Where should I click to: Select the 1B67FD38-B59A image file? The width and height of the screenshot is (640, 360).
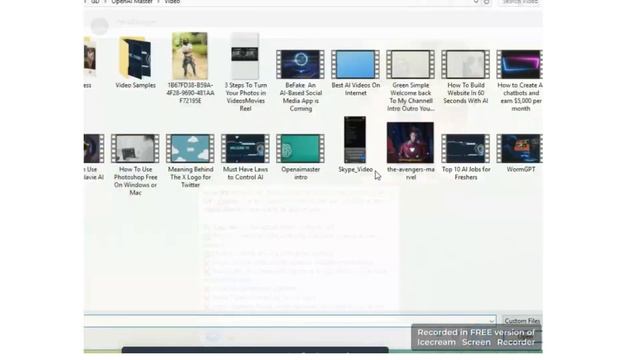[190, 67]
